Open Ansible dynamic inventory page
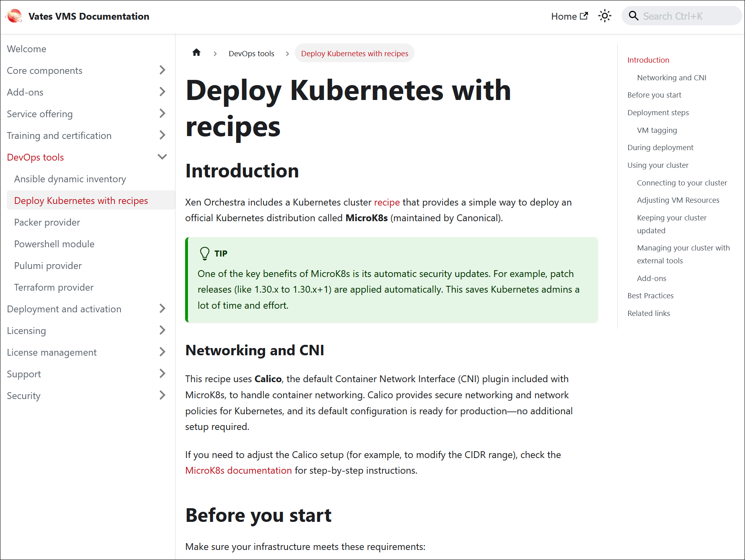The height and width of the screenshot is (560, 745). 70,179
